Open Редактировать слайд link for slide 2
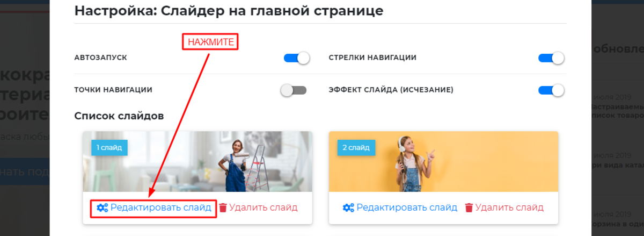The image size is (644, 236). (407, 208)
